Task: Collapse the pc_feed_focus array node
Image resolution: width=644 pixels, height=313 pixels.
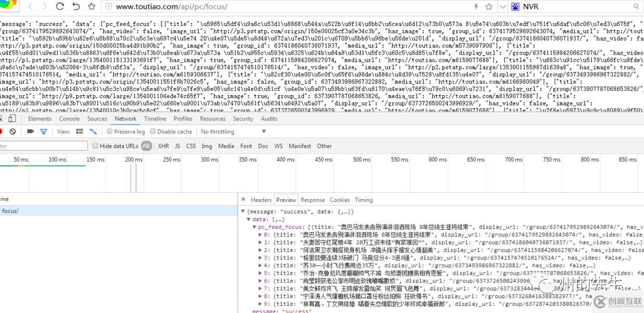Action: click(x=254, y=227)
